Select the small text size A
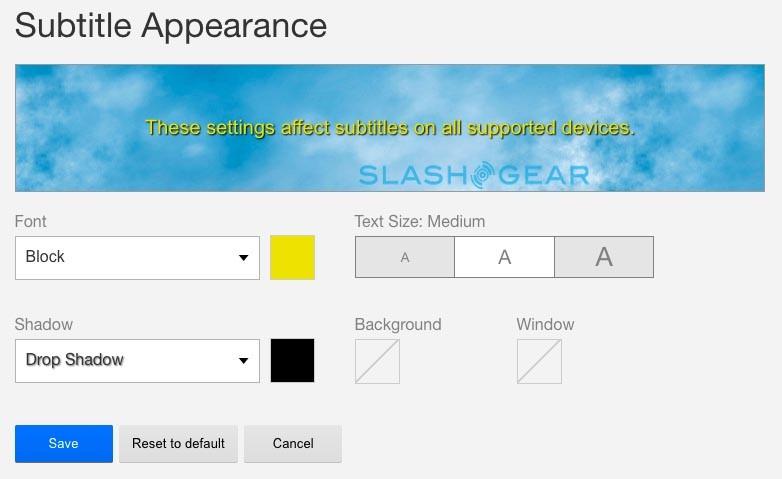The image size is (782, 479). point(404,257)
